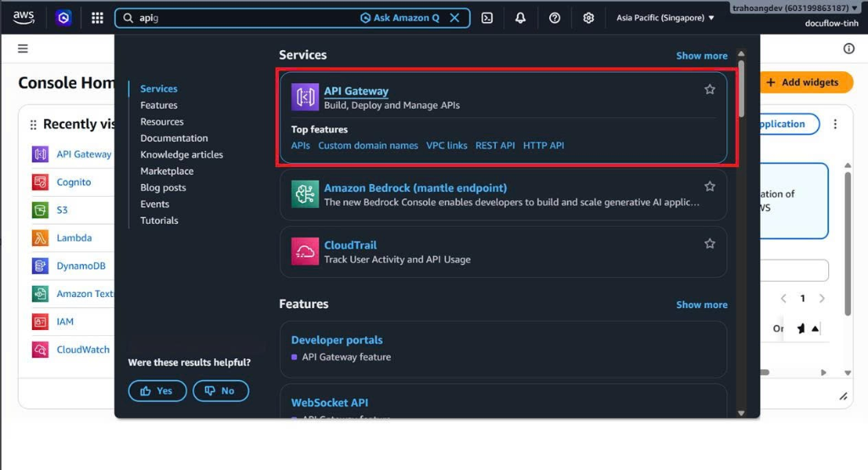
Task: Open API Gateway in Recently visited
Action: point(84,154)
